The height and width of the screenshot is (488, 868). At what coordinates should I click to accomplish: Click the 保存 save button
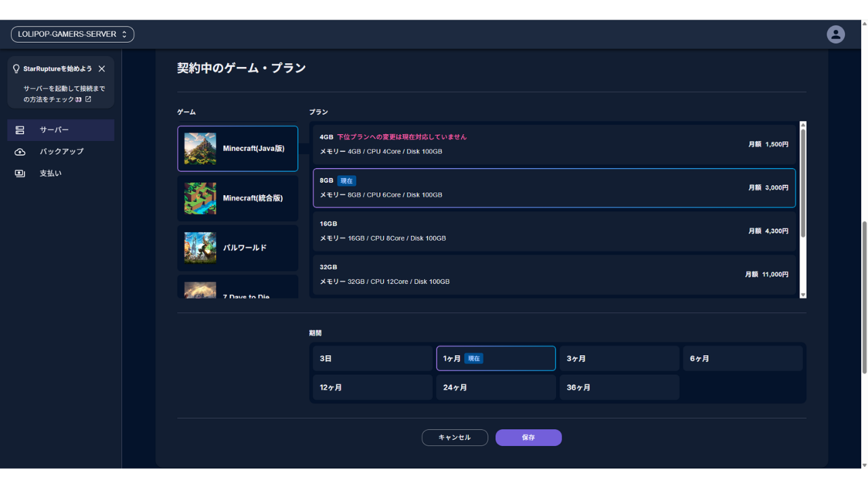coord(528,438)
